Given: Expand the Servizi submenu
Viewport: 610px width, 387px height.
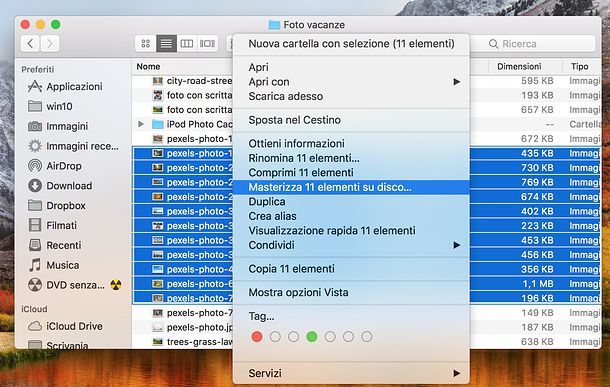Looking at the screenshot, I should click(x=457, y=373).
